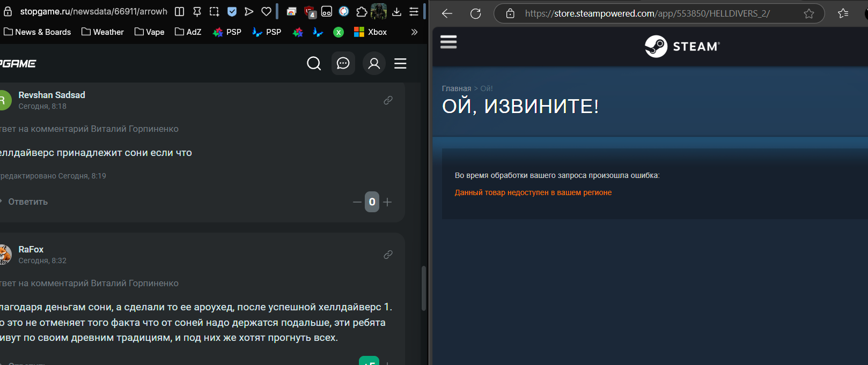Open the StopGame search icon
The height and width of the screenshot is (365, 868).
coord(314,64)
